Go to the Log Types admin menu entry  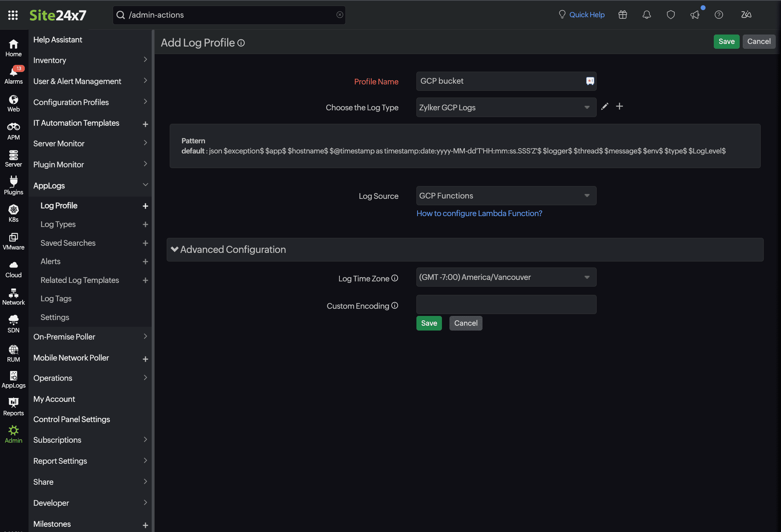[x=58, y=224]
